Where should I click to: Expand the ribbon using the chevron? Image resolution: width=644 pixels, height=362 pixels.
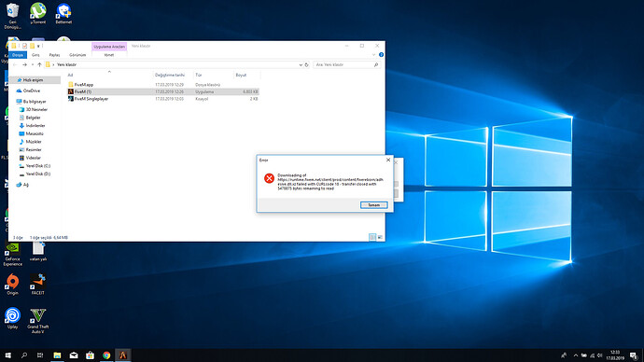373,55
